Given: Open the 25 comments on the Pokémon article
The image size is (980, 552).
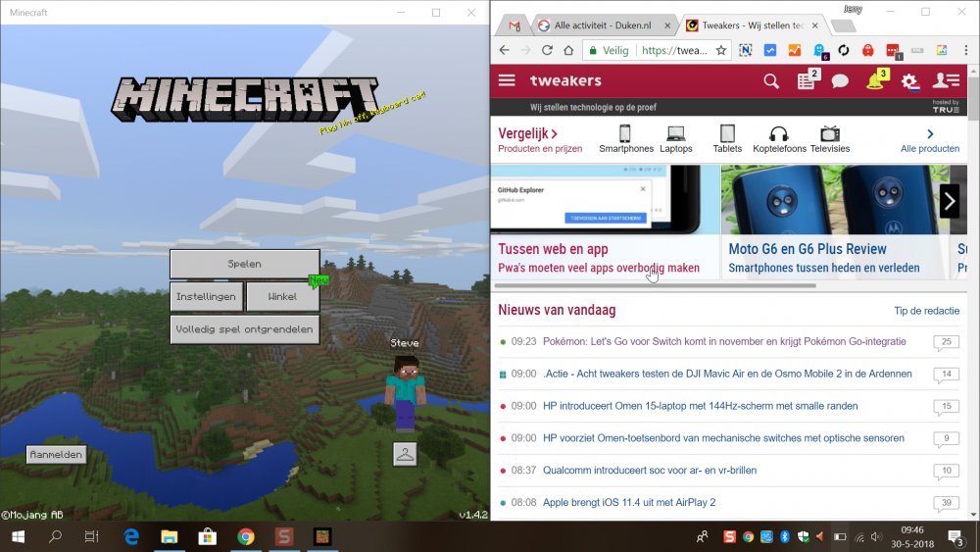Looking at the screenshot, I should click(947, 342).
